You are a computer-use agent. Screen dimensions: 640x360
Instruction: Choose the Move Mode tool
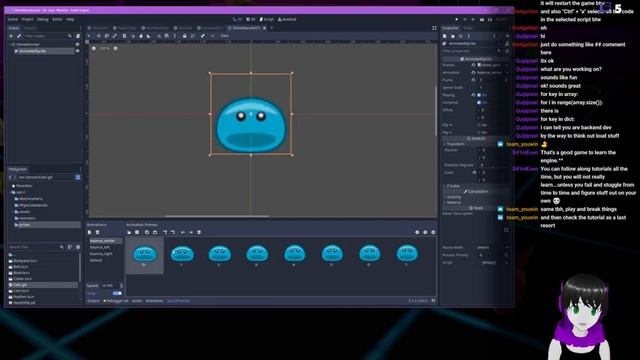(x=98, y=36)
